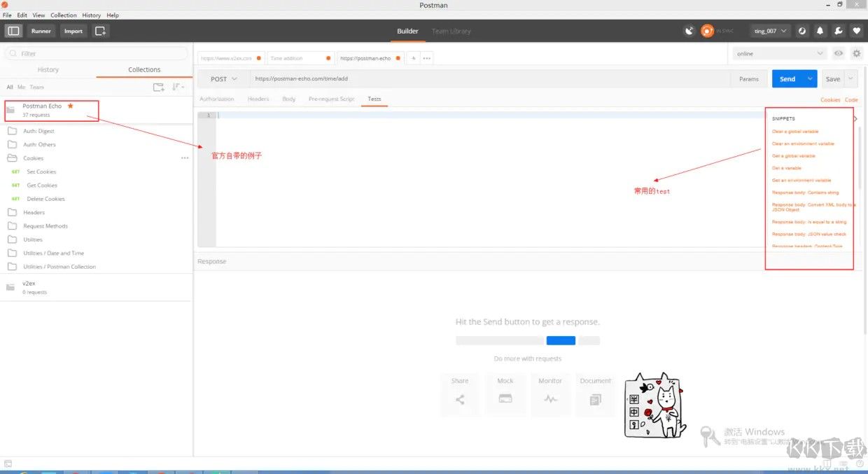This screenshot has width=868, height=474.
Task: Open the Cookies folder three-dots menu
Action: click(185, 158)
